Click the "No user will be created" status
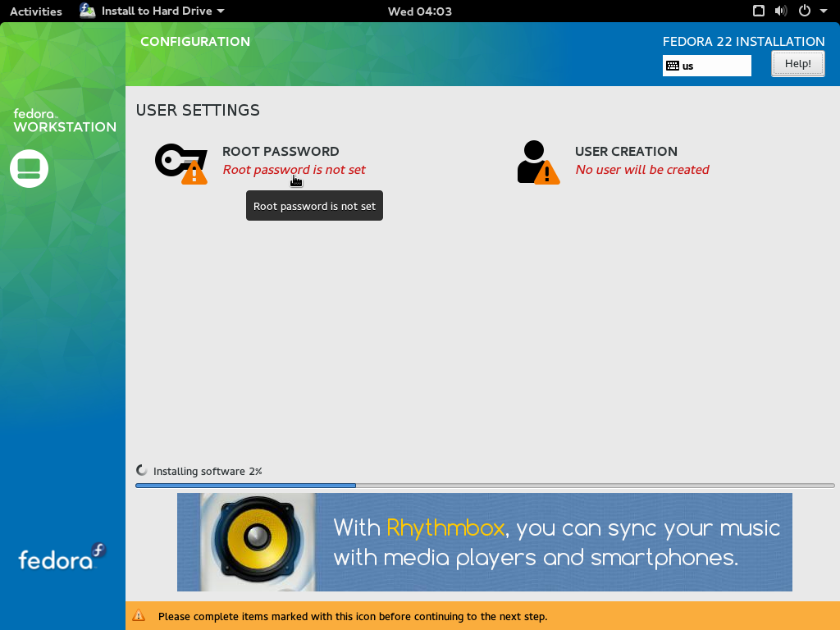840x630 pixels. 642,170
